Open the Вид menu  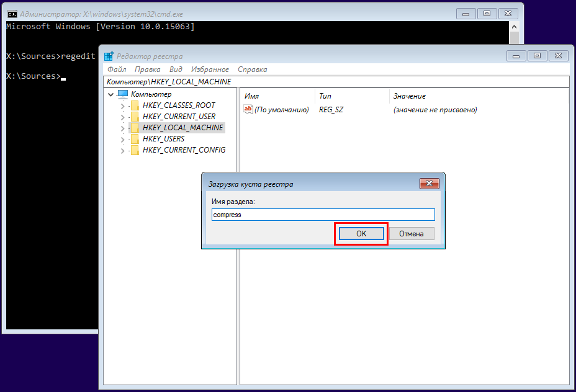pos(176,69)
